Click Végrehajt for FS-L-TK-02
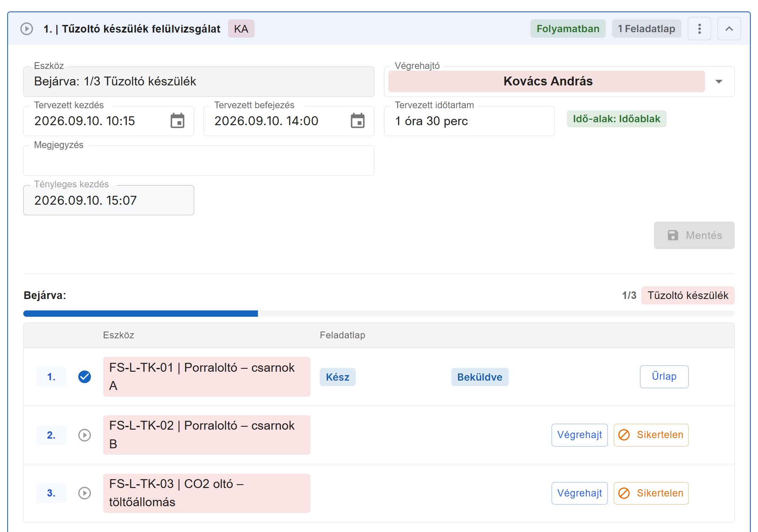The width and height of the screenshot is (758, 532). click(x=579, y=435)
